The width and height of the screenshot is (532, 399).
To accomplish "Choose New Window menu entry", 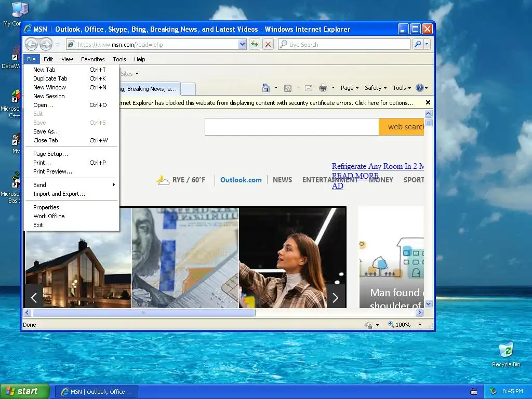I will [x=71, y=87].
